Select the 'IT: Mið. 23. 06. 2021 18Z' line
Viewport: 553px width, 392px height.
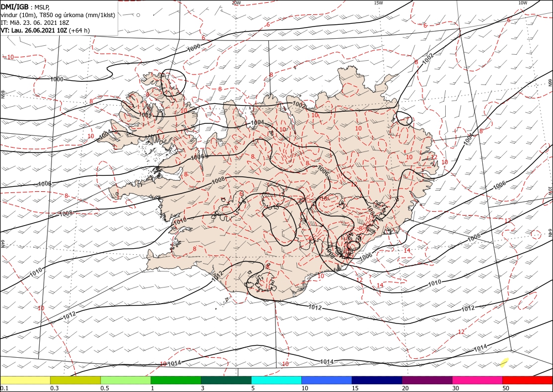pos(35,23)
